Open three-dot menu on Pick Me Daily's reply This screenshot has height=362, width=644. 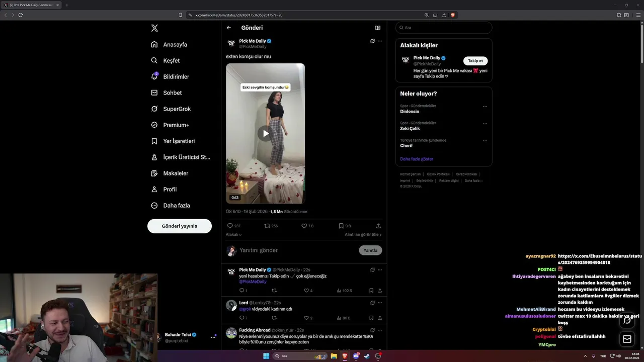pyautogui.click(x=380, y=270)
